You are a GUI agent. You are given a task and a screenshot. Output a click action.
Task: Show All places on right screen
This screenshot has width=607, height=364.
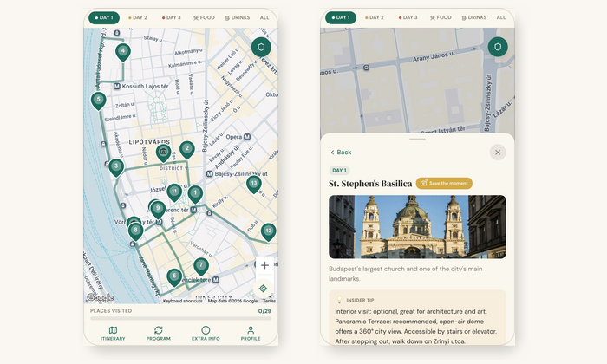point(501,18)
